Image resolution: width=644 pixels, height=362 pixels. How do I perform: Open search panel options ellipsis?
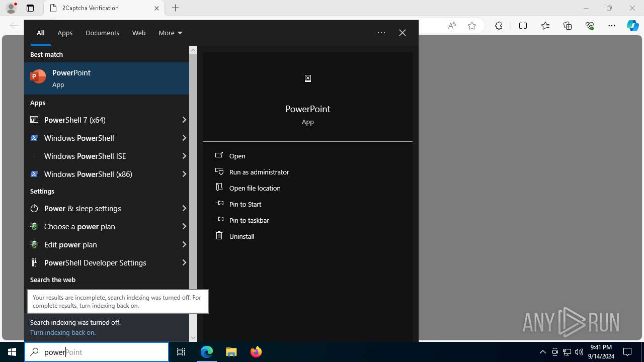(381, 33)
